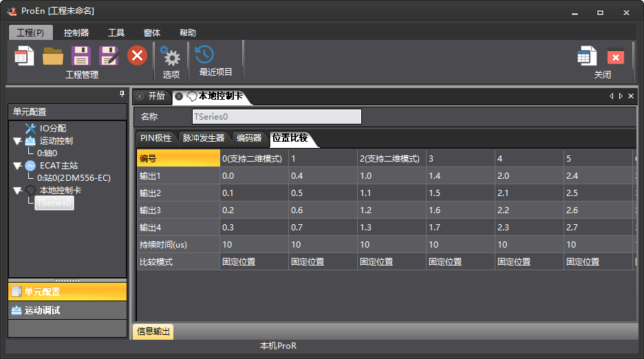
Task: Open the 帮助 menu
Action: (188, 32)
